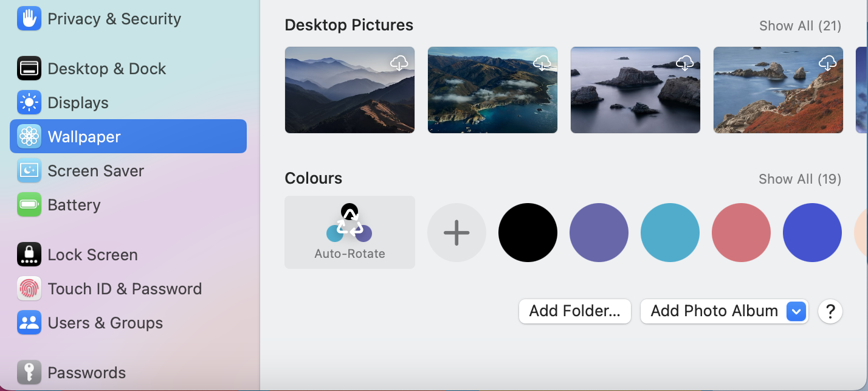This screenshot has width=868, height=391.
Task: Select Wallpaper in the sidebar
Action: (x=128, y=136)
